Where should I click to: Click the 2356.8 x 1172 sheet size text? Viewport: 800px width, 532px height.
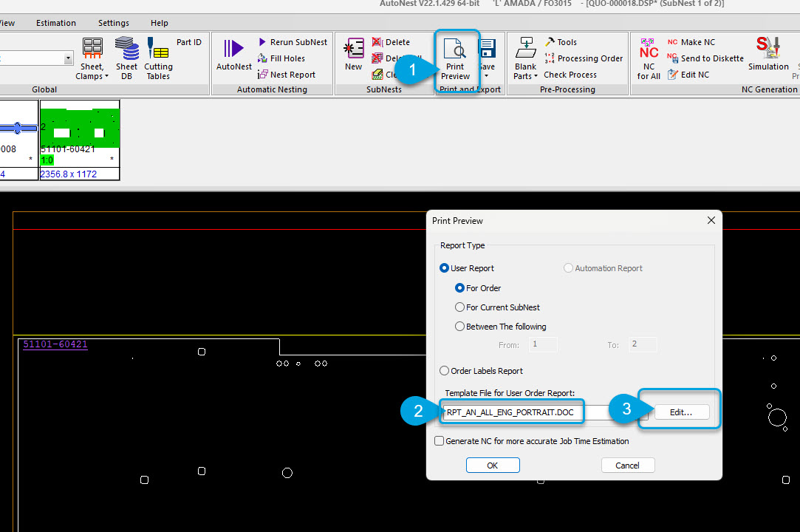coord(69,174)
